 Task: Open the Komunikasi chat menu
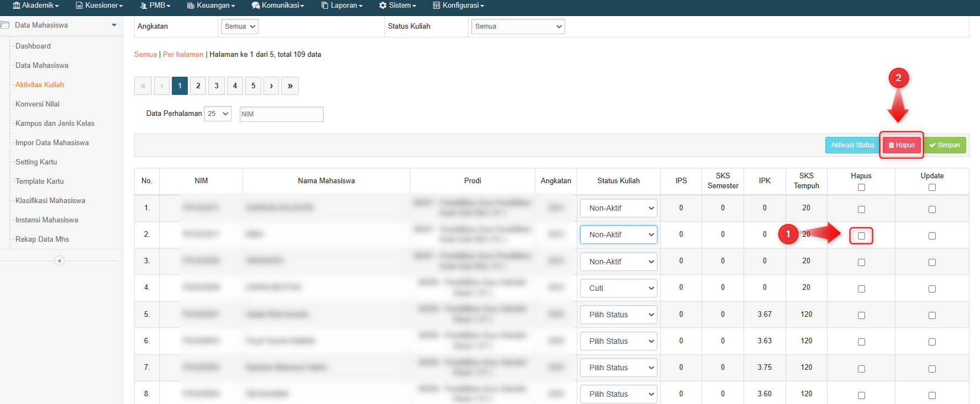pyautogui.click(x=278, y=6)
